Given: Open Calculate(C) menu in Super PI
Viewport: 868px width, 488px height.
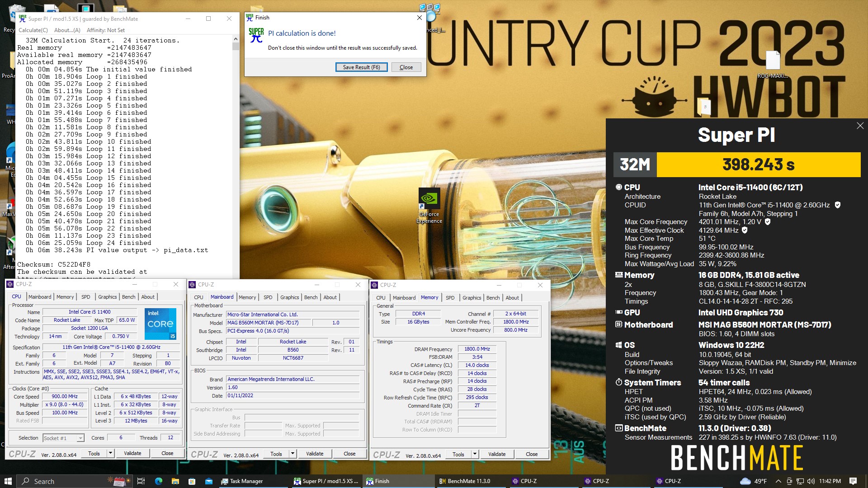Looking at the screenshot, I should point(33,30).
